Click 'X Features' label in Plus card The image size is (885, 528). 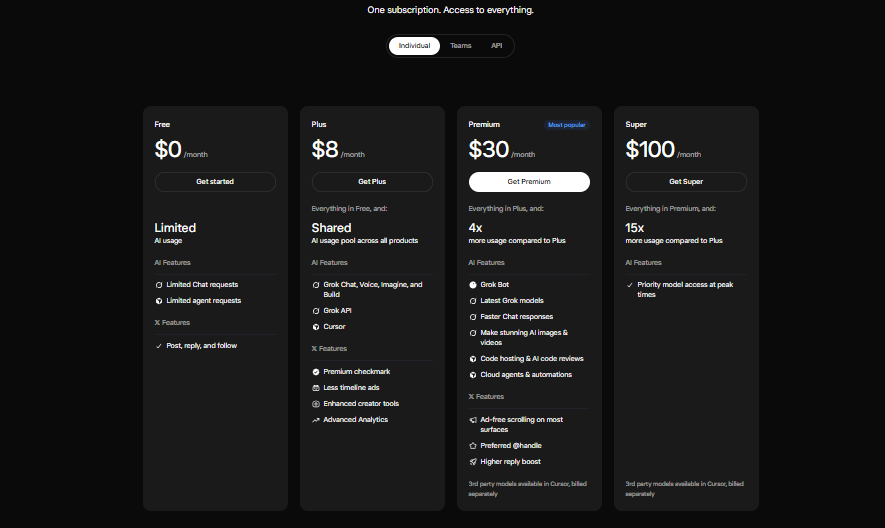pos(329,349)
